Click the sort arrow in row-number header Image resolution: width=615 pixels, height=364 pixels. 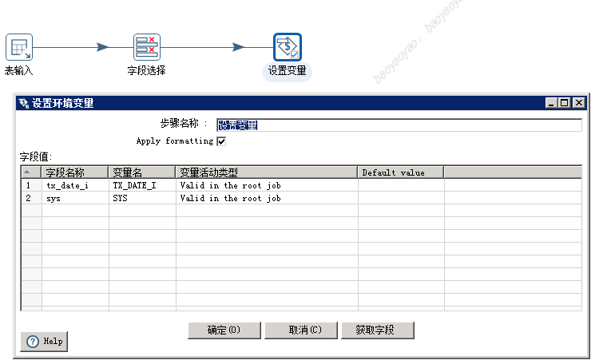[x=27, y=172]
